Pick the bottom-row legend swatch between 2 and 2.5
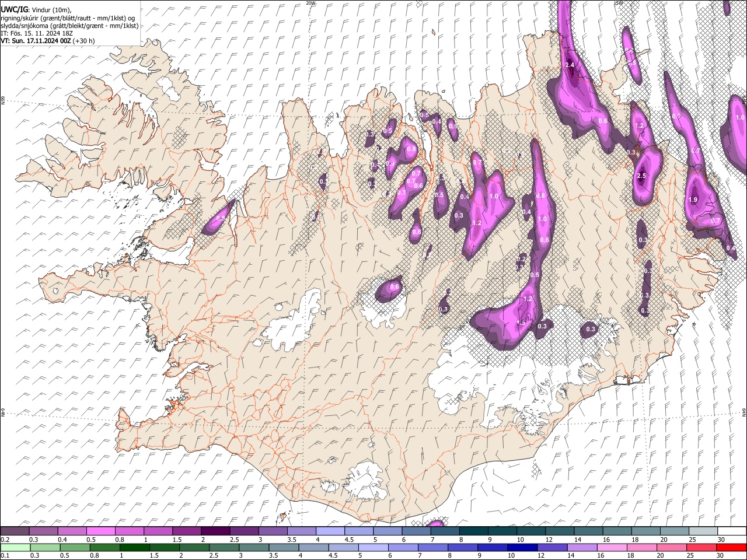The height and width of the screenshot is (560, 747). click(x=194, y=547)
